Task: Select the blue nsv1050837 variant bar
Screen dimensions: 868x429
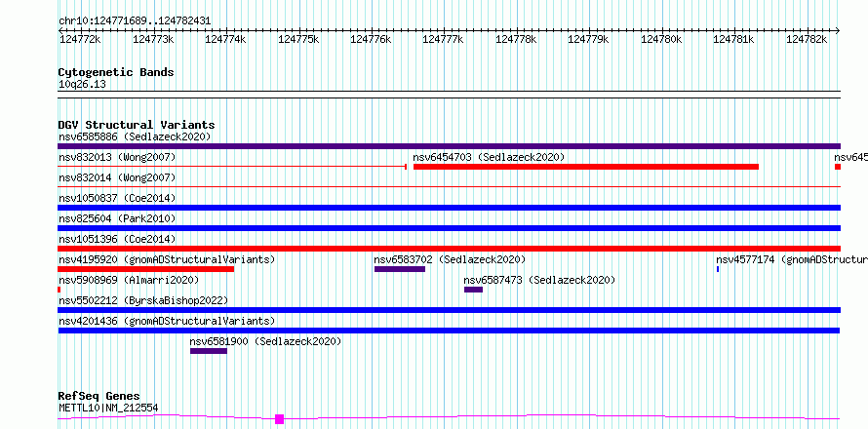Action: (449, 208)
